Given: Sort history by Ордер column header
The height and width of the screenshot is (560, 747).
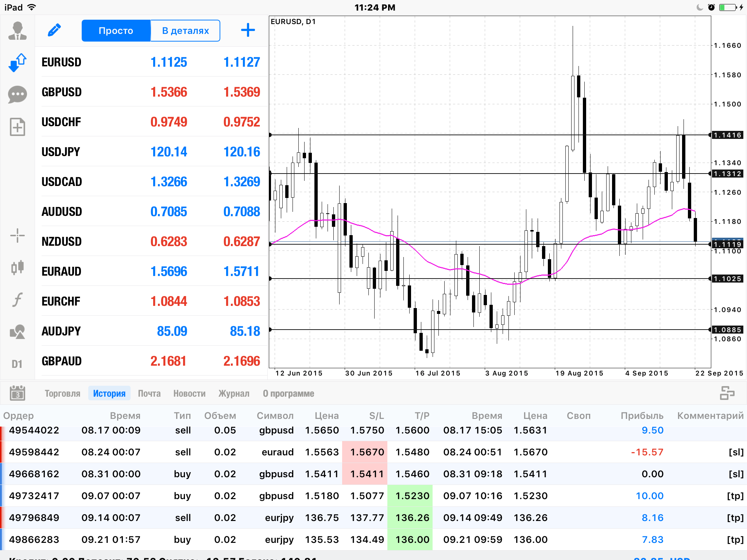Looking at the screenshot, I should [x=19, y=416].
